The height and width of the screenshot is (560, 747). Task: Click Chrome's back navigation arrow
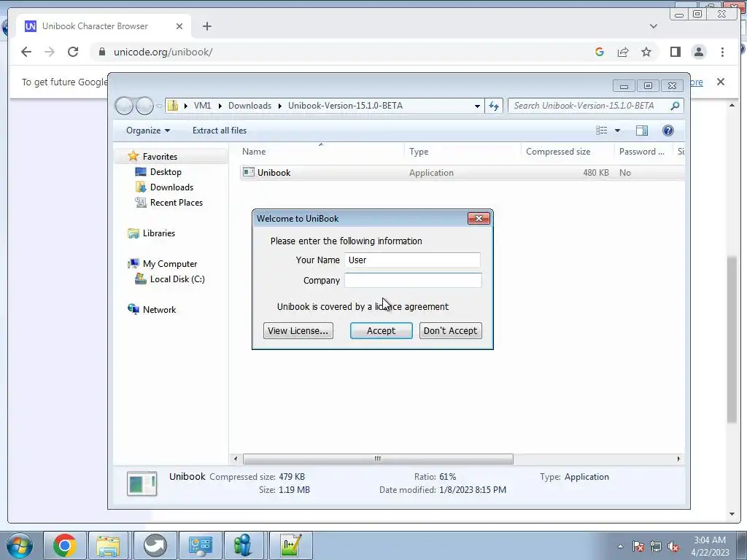point(26,52)
